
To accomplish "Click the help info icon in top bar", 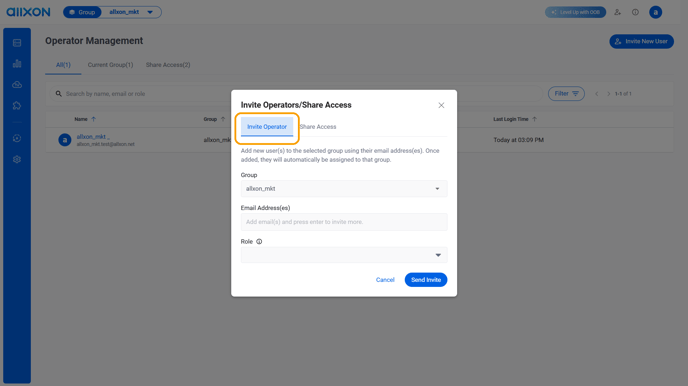I will [x=635, y=12].
